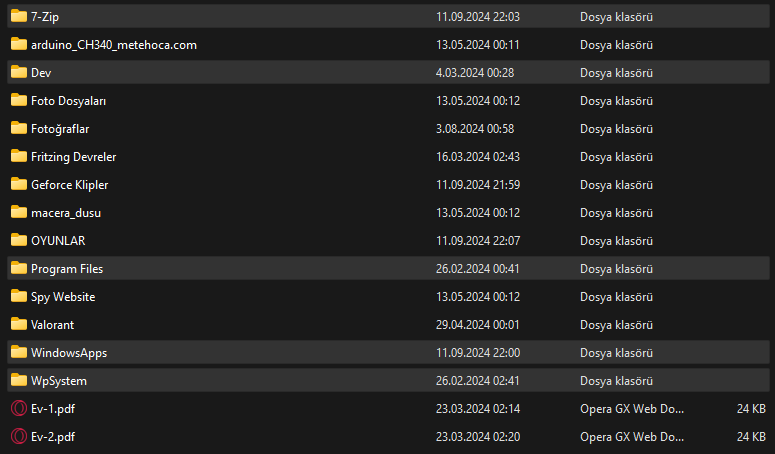
Task: Select the WpSystem folder icon
Action: point(19,380)
